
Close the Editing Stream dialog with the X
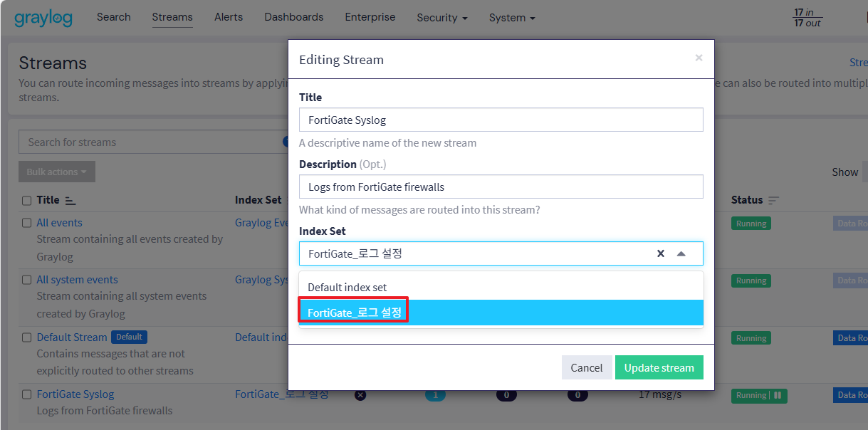click(699, 58)
